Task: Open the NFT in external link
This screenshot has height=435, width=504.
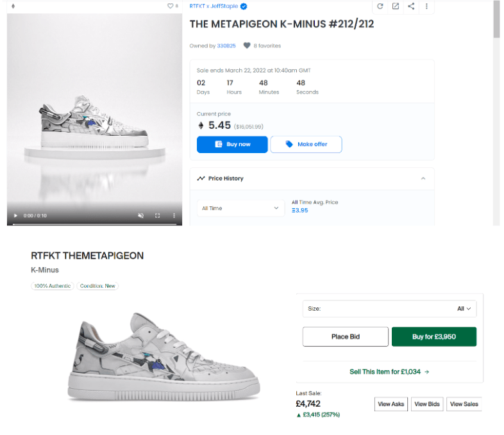Action: coord(396,6)
